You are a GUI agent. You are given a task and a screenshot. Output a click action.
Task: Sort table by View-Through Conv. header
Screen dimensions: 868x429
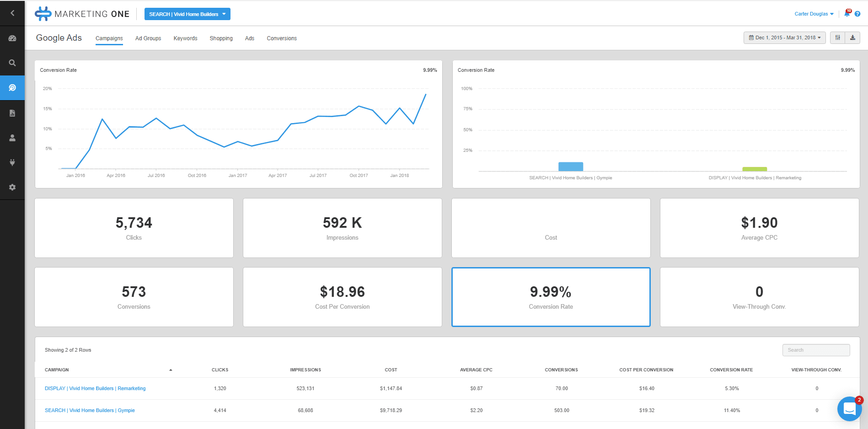[816, 370]
